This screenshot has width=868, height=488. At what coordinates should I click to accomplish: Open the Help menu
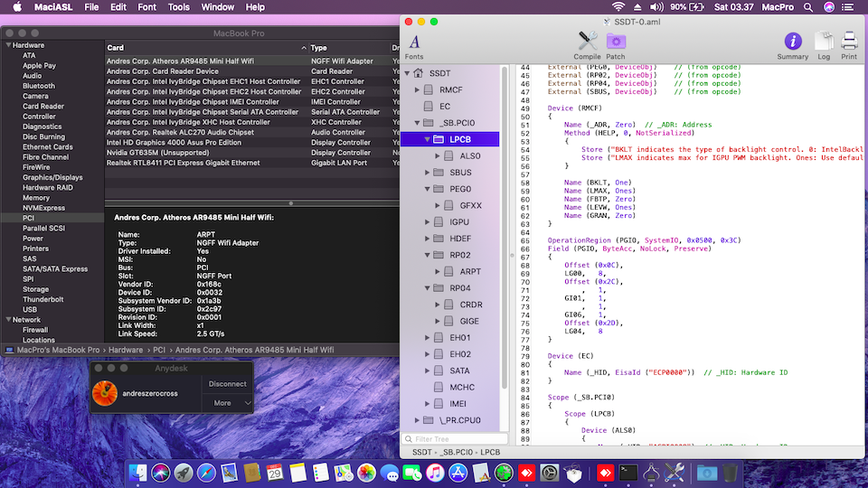[255, 7]
